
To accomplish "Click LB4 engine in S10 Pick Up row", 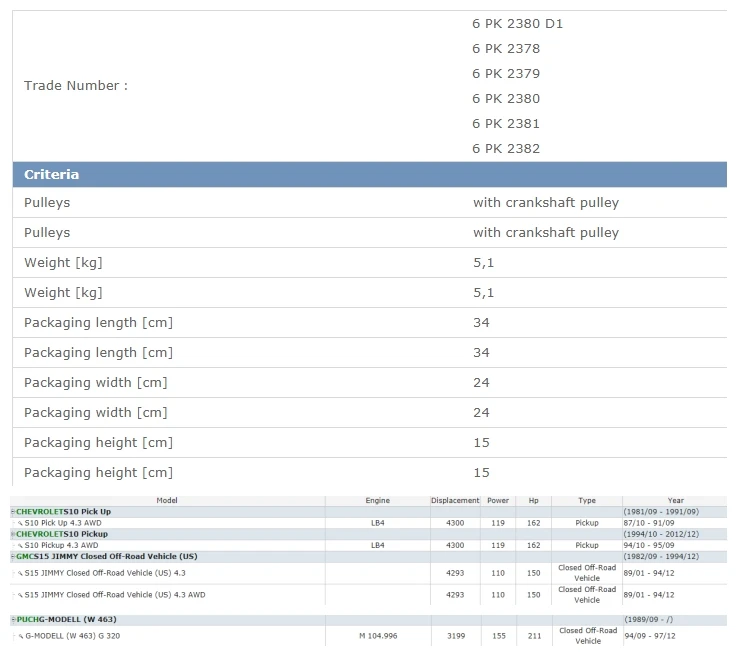I will (x=378, y=523).
